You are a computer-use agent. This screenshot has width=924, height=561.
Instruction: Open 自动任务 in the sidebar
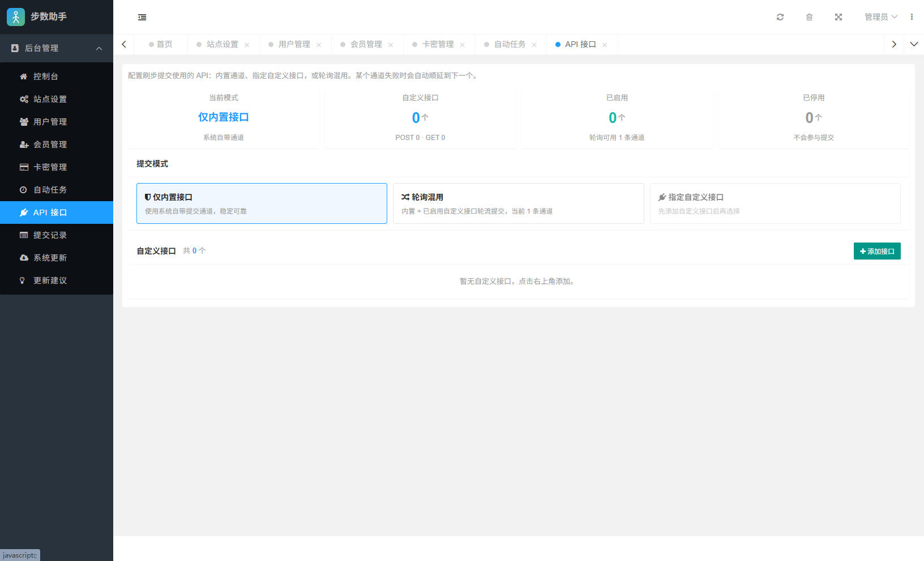(x=57, y=190)
